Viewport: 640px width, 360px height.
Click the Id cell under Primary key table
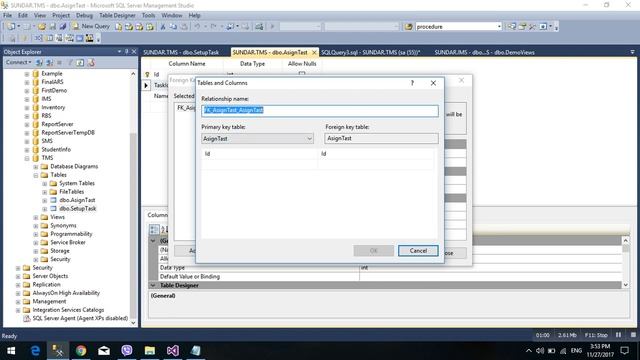259,154
